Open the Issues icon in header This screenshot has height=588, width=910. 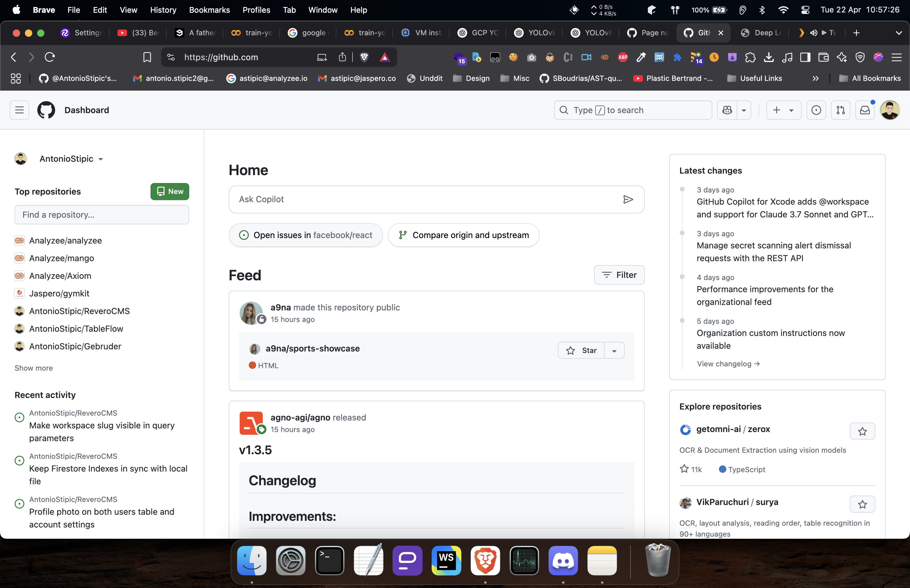(x=816, y=110)
